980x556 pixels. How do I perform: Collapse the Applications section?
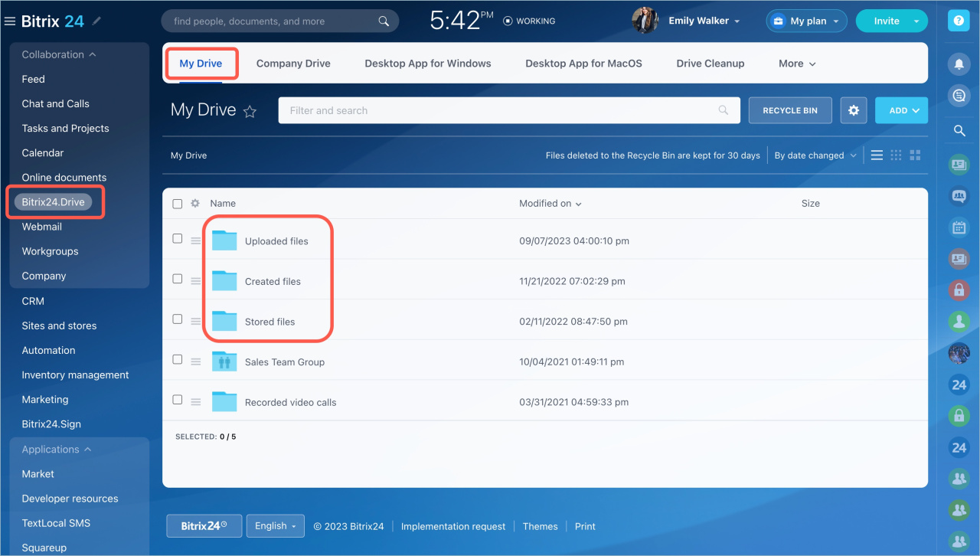[56, 450]
